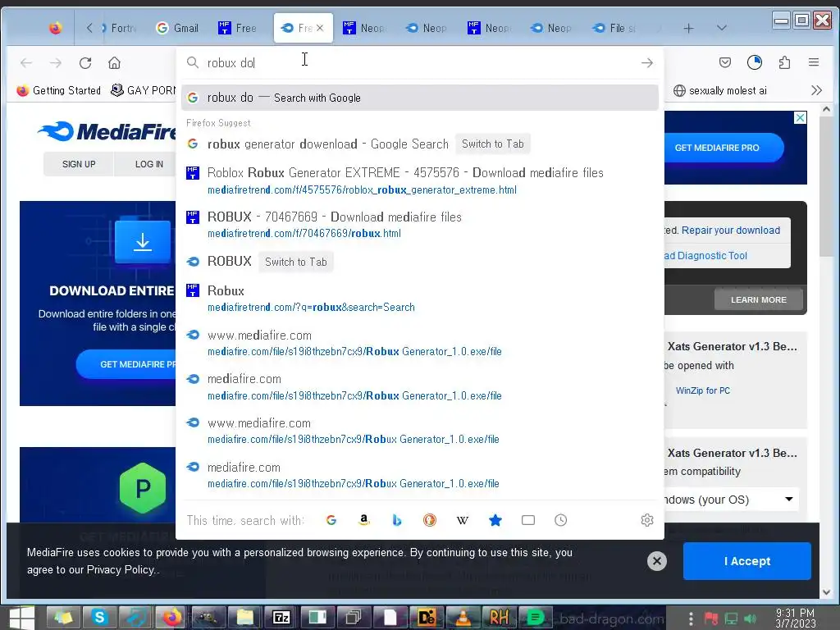Open VLC media player from taskbar
The height and width of the screenshot is (630, 840).
463,618
